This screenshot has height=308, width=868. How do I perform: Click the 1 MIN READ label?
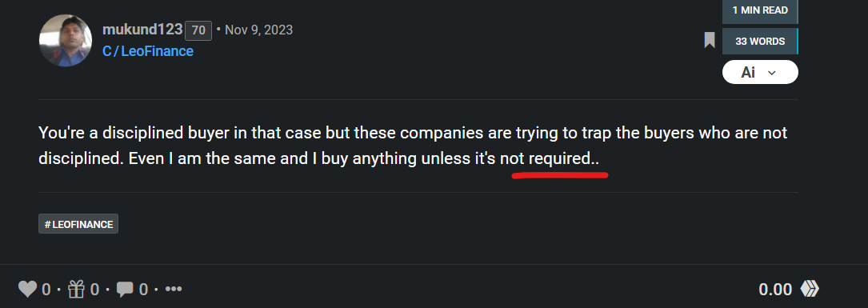tap(759, 11)
